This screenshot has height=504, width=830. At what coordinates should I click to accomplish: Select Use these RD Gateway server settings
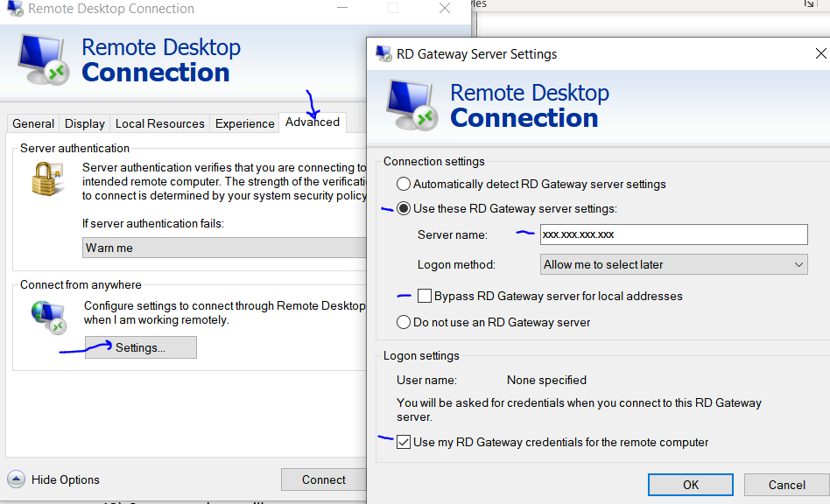click(x=404, y=208)
